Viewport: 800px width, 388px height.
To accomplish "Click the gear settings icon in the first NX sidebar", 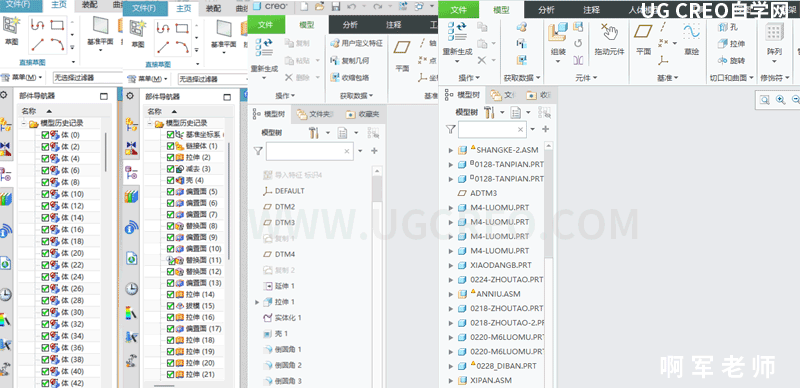I will click(x=4, y=95).
